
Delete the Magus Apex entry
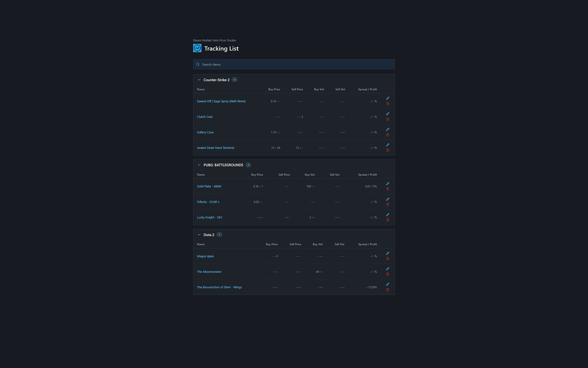click(388, 259)
